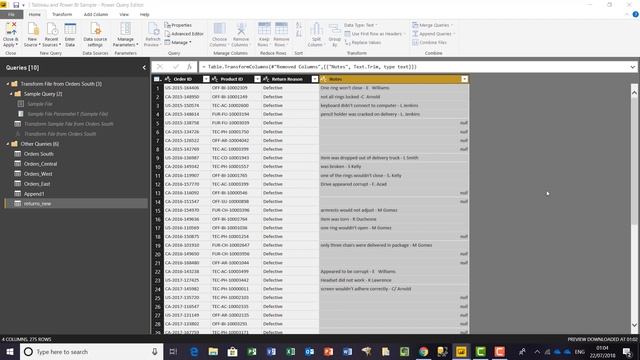Viewport: 640px width, 360px height.
Task: Click the Group By icon
Action: (x=335, y=34)
